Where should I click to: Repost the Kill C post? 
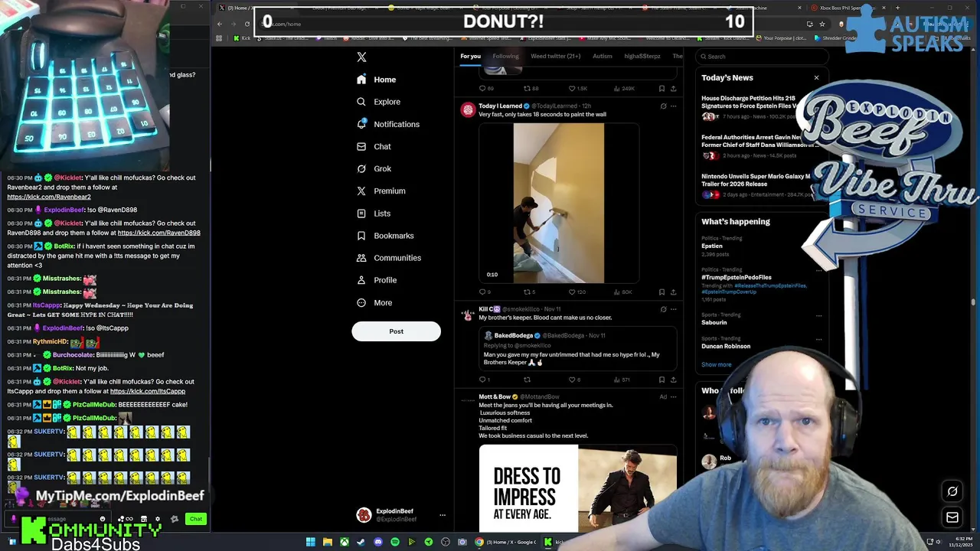[527, 380]
